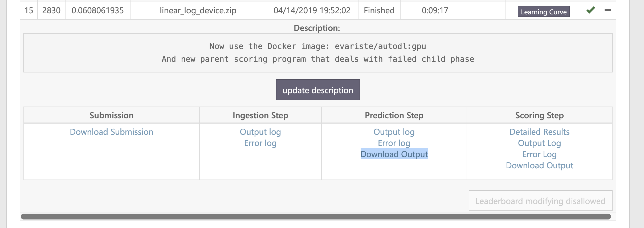
Task: Open the Scoring Step Error Log
Action: tap(539, 154)
